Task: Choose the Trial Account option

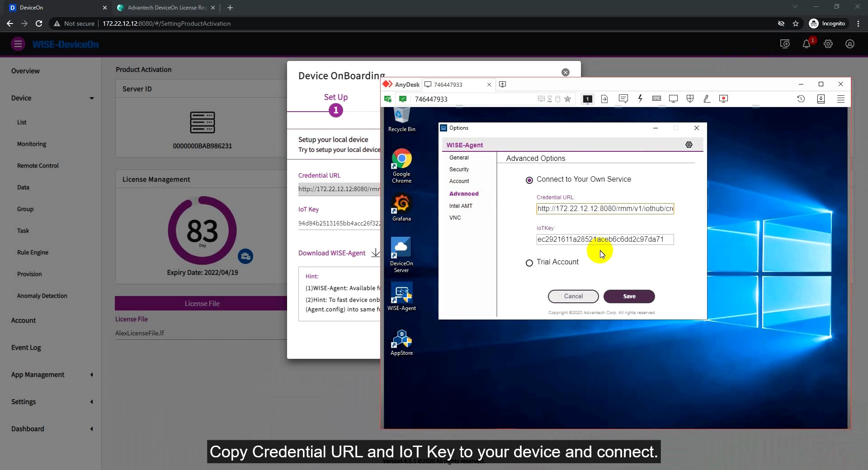Action: [x=529, y=263]
